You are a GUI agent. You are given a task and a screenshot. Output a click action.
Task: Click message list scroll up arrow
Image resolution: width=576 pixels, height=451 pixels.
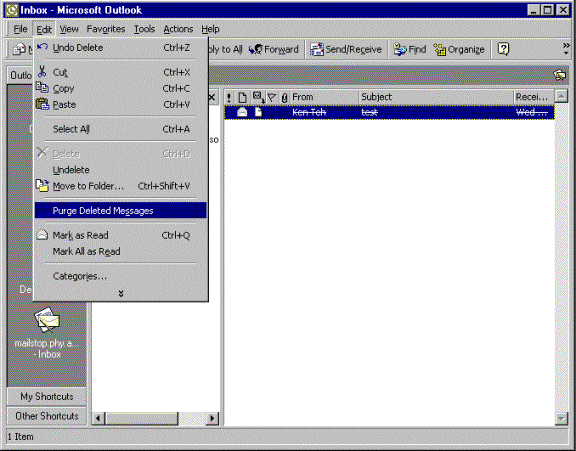(561, 97)
